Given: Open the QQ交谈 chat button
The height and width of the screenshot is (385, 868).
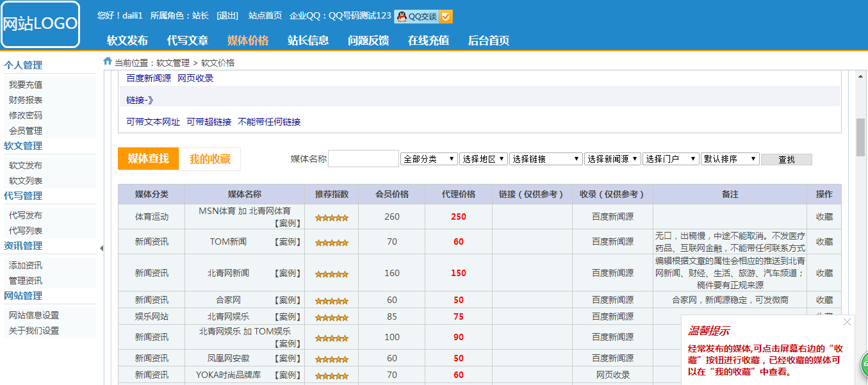Looking at the screenshot, I should point(423,16).
